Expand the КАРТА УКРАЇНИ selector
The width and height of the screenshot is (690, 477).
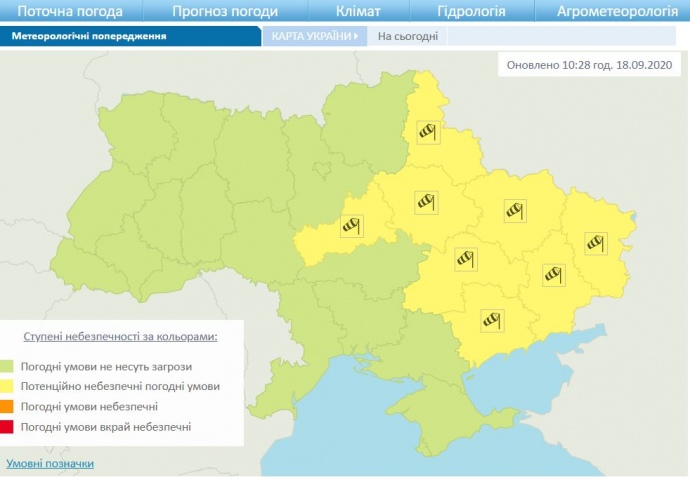pos(311,36)
